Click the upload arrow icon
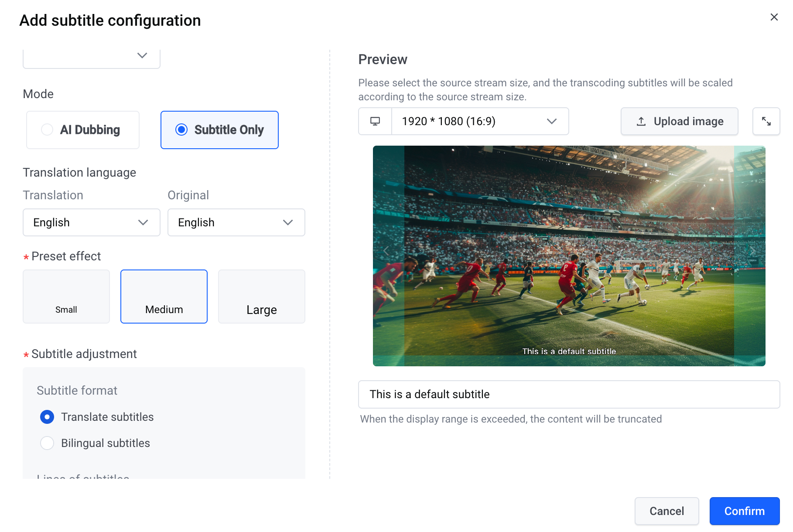Image resolution: width=793 pixels, height=532 pixels. point(641,121)
